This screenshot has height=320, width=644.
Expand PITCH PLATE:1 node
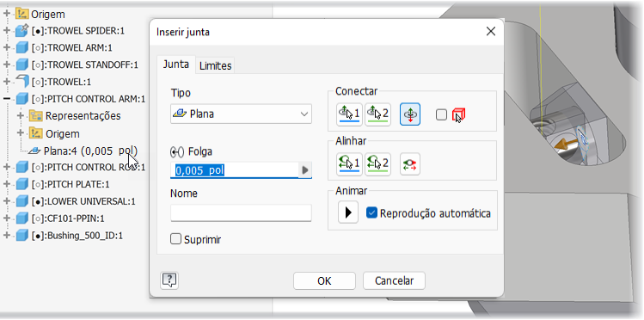pos(6,184)
